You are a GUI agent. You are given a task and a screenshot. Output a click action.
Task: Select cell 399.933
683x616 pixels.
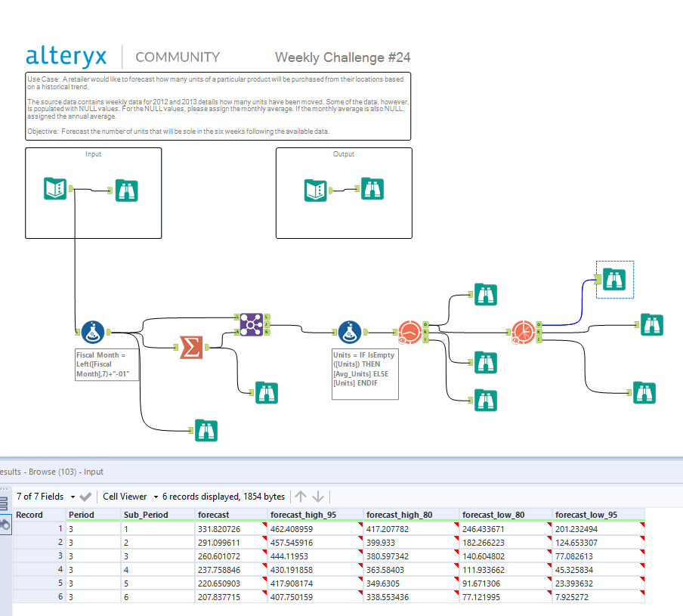[411, 543]
